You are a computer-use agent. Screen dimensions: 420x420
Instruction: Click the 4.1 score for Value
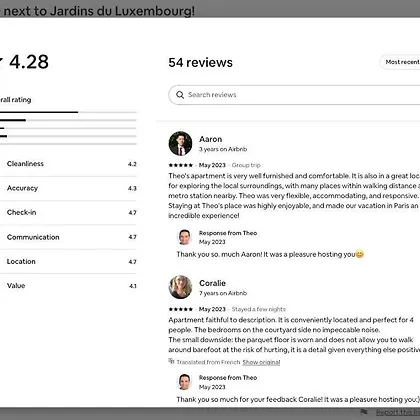[133, 286]
